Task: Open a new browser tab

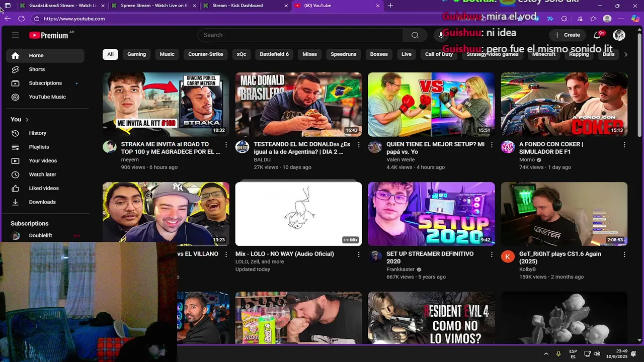Action: (390, 6)
